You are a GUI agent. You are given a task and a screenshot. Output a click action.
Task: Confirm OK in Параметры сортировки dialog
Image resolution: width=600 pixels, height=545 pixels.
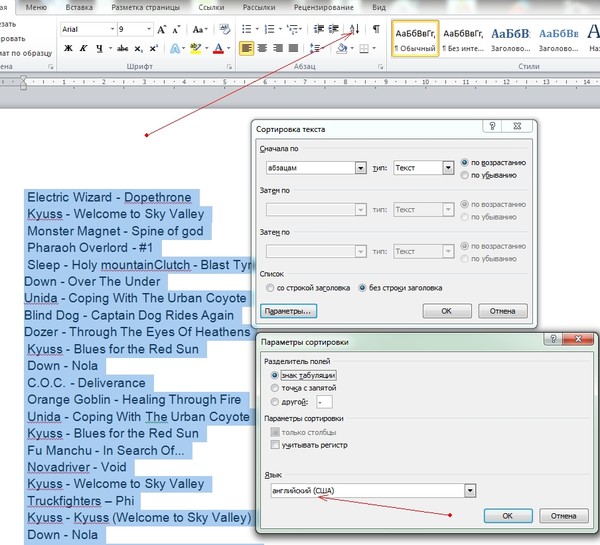click(x=507, y=516)
